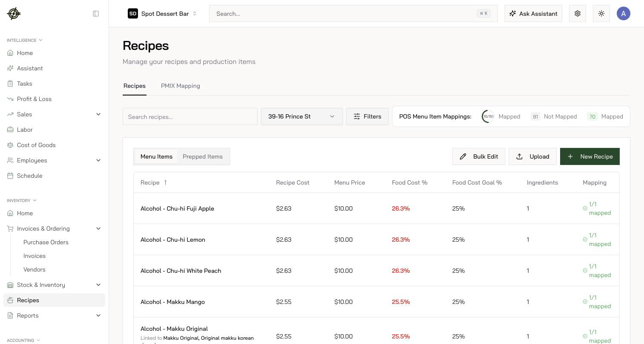Open Spot Dessert Bar organization switcher
This screenshot has height=344, width=644.
(162, 14)
